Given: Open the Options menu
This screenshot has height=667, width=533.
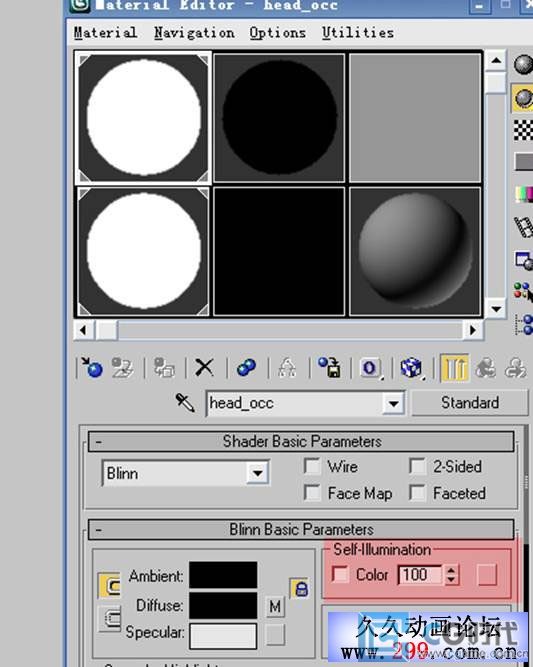Looking at the screenshot, I should point(277,32).
